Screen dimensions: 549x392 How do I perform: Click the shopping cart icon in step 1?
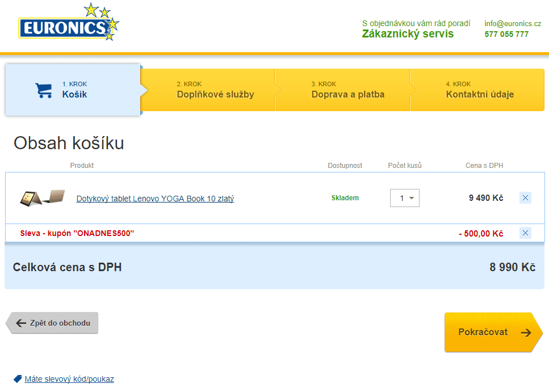coord(44,90)
